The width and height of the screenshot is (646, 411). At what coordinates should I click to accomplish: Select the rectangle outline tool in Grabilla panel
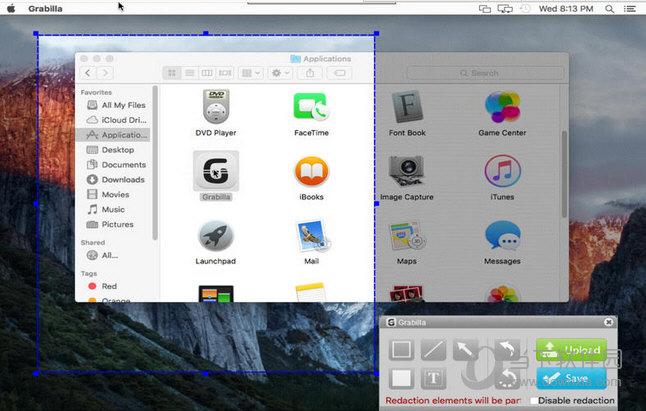pyautogui.click(x=401, y=350)
